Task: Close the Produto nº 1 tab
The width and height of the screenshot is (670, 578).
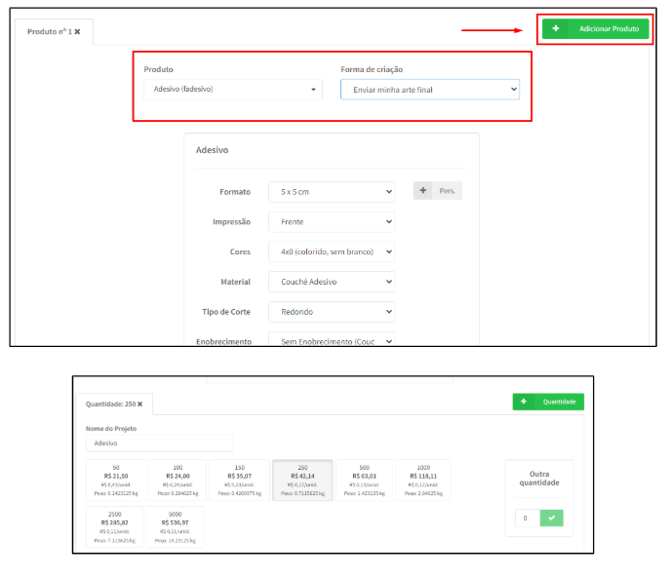Action: tap(77, 32)
